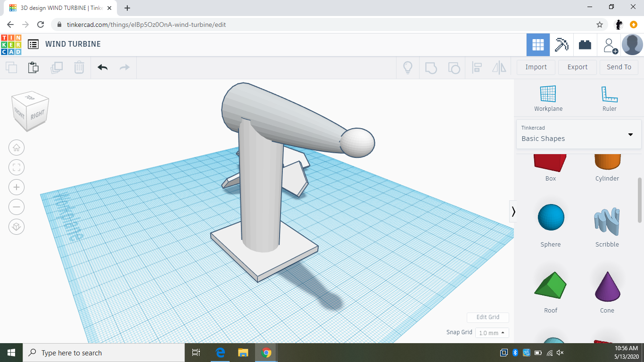Toggle between perspective and orthographic view
The height and width of the screenshot is (362, 644).
click(x=17, y=227)
